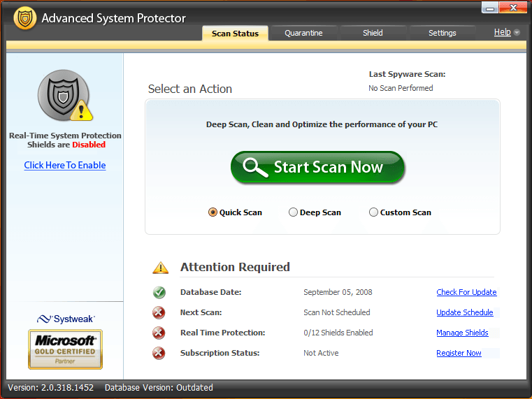This screenshot has width=532, height=399.
Task: Click 'Version: 2.0.318.1452' in status bar
Action: tap(50, 388)
